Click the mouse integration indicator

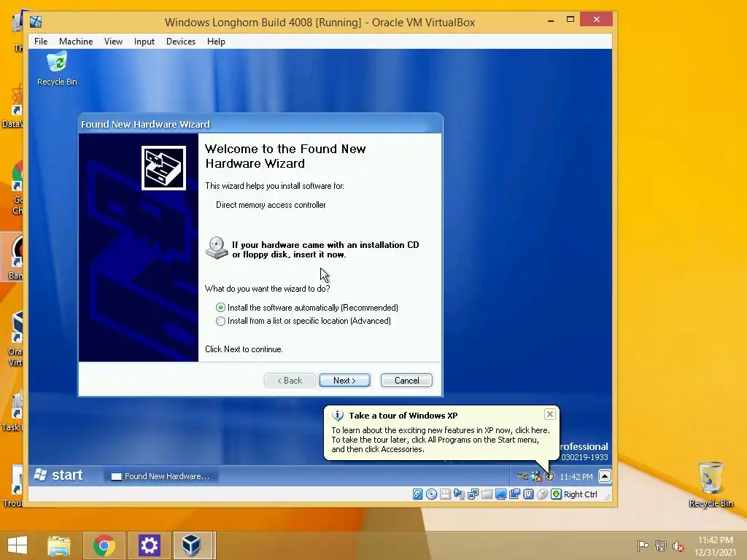tap(542, 494)
